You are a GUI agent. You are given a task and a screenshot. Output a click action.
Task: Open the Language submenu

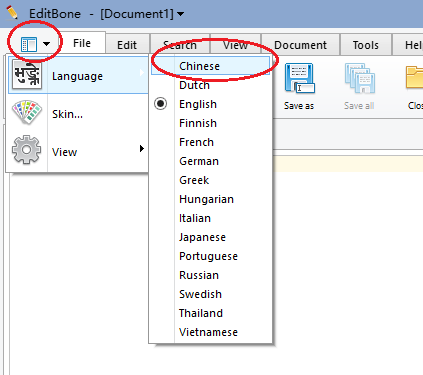(78, 75)
